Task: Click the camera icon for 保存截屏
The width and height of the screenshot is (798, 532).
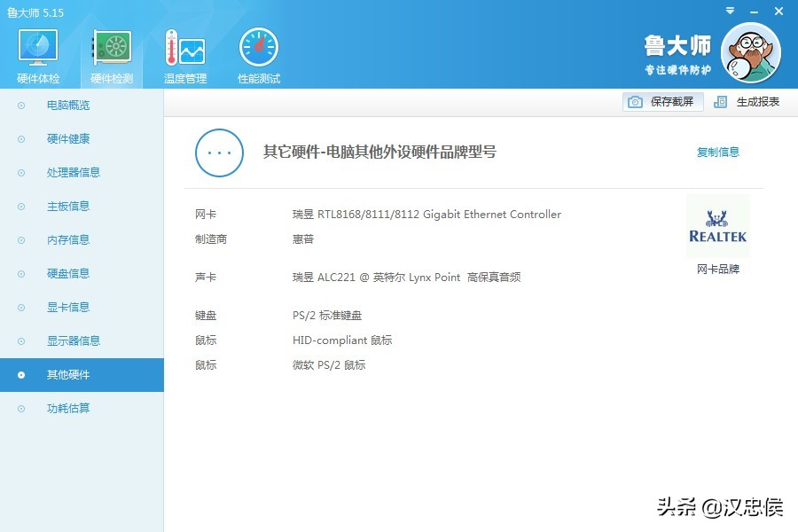Action: pyautogui.click(x=635, y=102)
